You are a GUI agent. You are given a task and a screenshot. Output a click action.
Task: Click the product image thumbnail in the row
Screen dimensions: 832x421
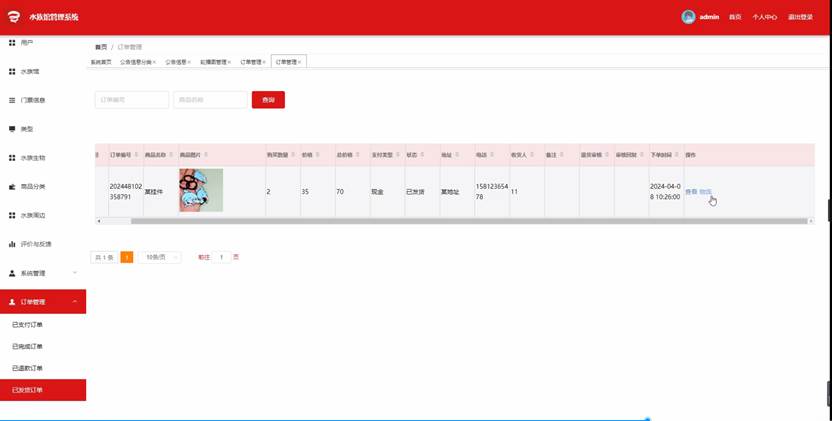(x=201, y=190)
